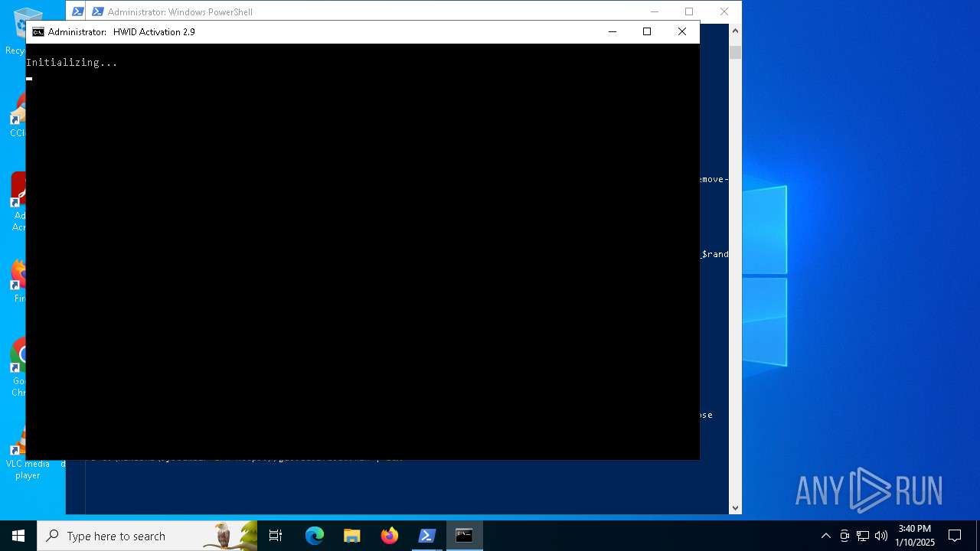Image resolution: width=980 pixels, height=551 pixels.
Task: Focus the Type here to search box
Action: (147, 536)
